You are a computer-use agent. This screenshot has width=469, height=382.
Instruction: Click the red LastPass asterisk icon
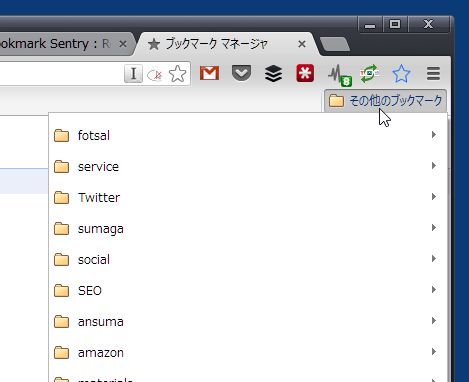pyautogui.click(x=305, y=73)
